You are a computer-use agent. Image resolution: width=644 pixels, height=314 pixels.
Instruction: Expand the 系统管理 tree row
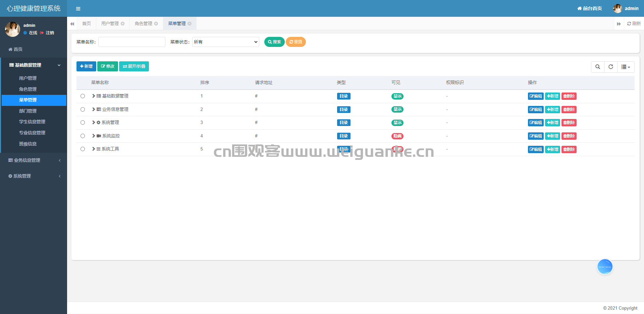click(x=94, y=122)
